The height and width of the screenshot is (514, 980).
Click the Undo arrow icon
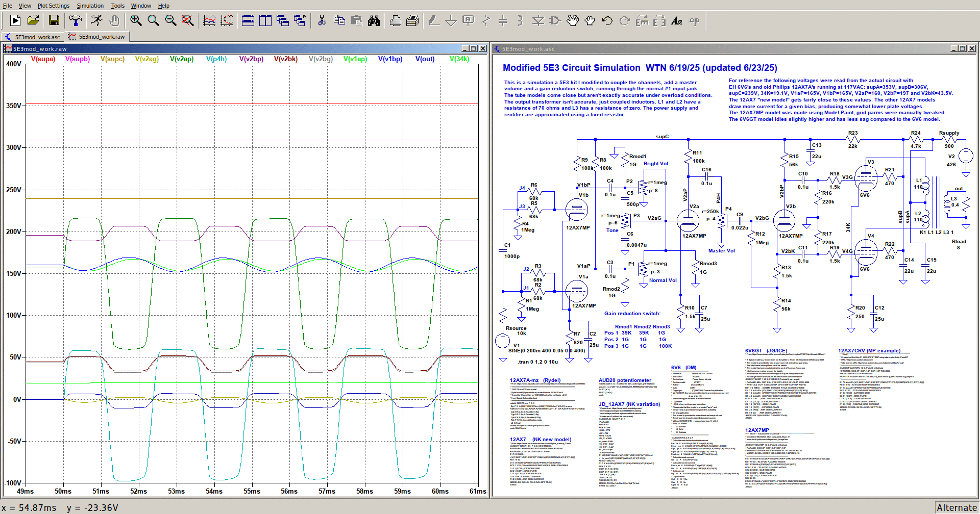(607, 20)
